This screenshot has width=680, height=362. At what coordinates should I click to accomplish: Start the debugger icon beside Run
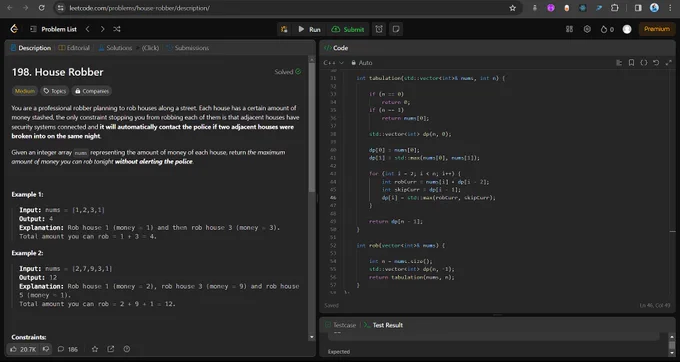[284, 29]
